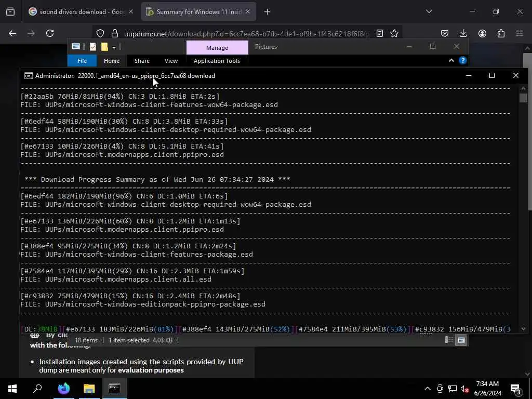Select the Manage contextual tab in Explorer
The height and width of the screenshot is (399, 532).
pos(217,48)
